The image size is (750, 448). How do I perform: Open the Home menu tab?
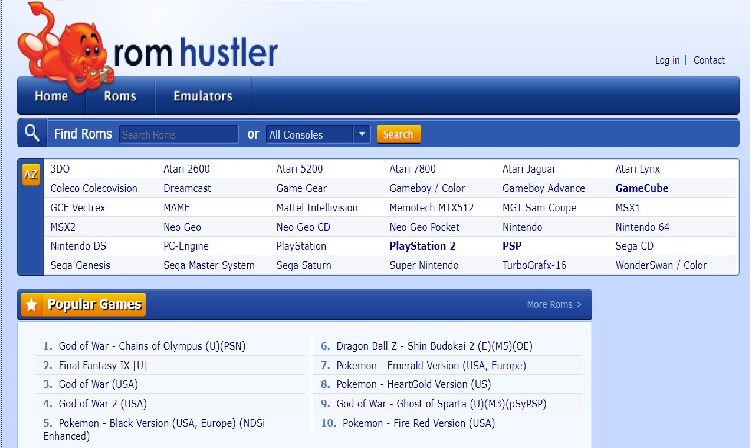(51, 96)
